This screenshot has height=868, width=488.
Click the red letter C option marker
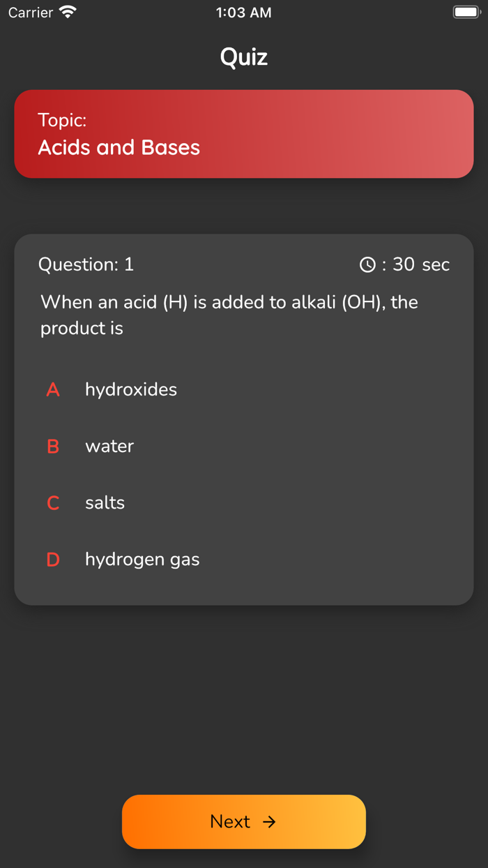click(x=53, y=503)
